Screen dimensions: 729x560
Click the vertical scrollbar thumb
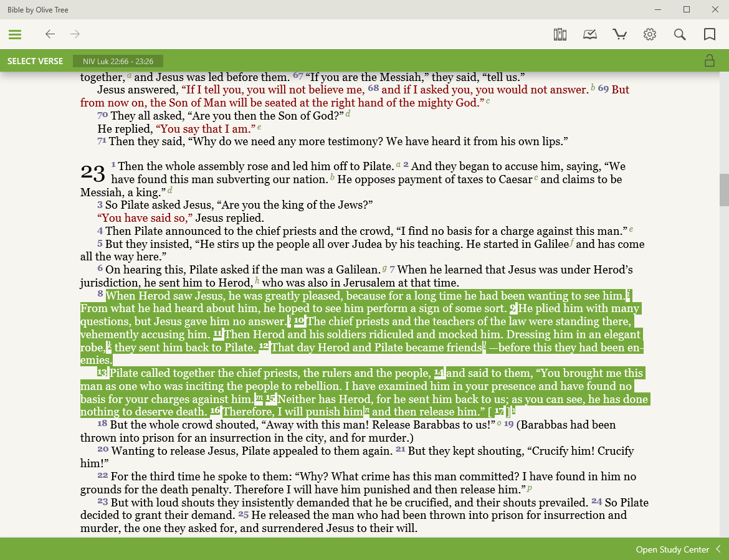[x=724, y=189]
